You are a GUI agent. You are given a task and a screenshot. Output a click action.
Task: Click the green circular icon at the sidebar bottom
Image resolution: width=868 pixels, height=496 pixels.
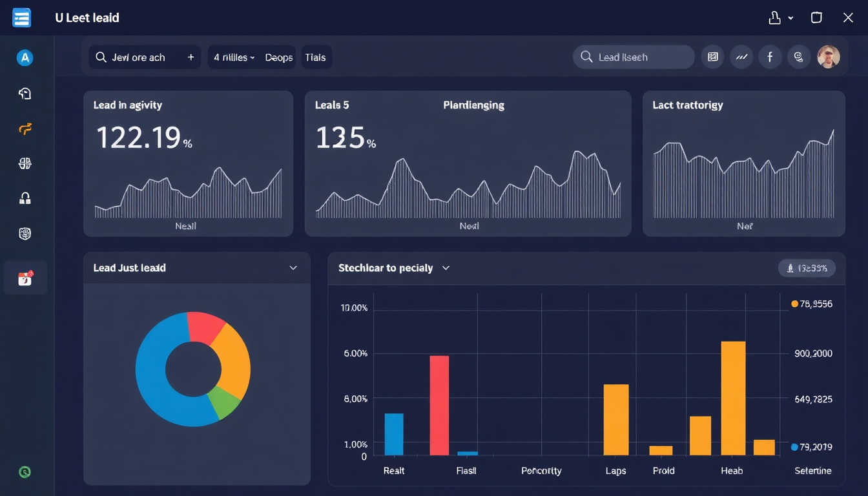pyautogui.click(x=25, y=472)
